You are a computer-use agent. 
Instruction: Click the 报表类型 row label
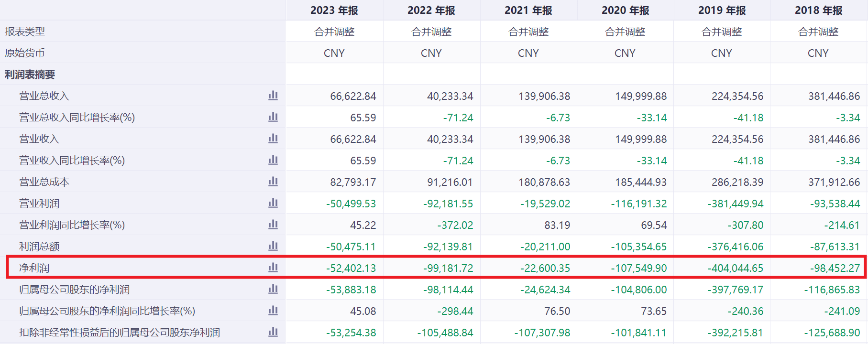tap(25, 32)
